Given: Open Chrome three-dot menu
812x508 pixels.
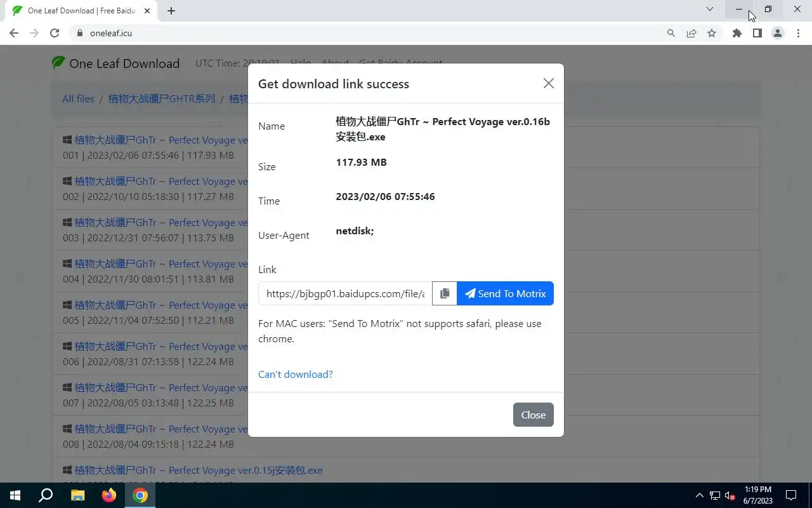Looking at the screenshot, I should pos(798,33).
